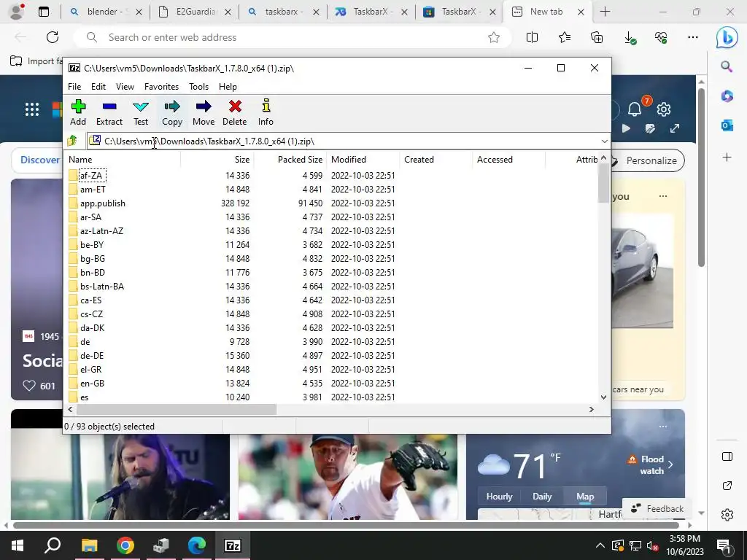
Task: Open the 7-Zip View menu
Action: (x=125, y=87)
